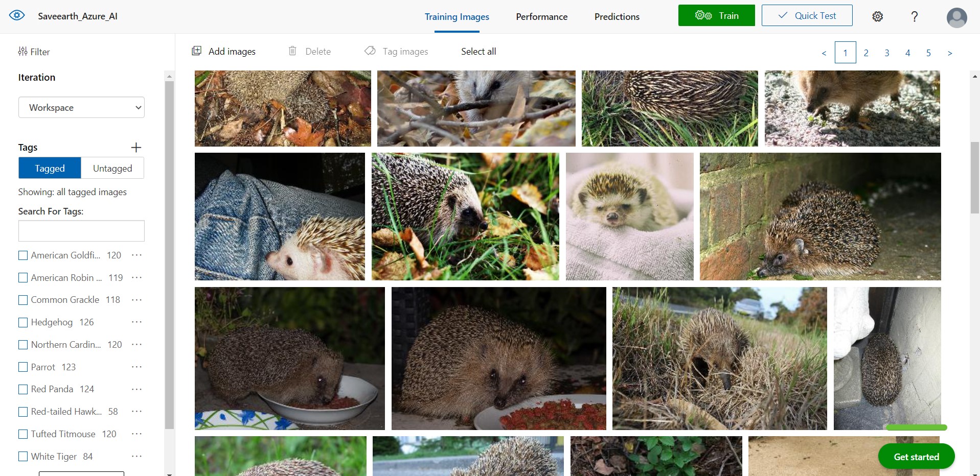This screenshot has width=980, height=476.
Task: Click the Get started button
Action: coord(916,457)
